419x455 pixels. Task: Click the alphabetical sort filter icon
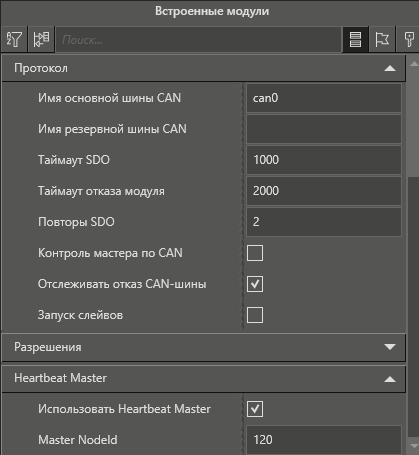(x=14, y=39)
